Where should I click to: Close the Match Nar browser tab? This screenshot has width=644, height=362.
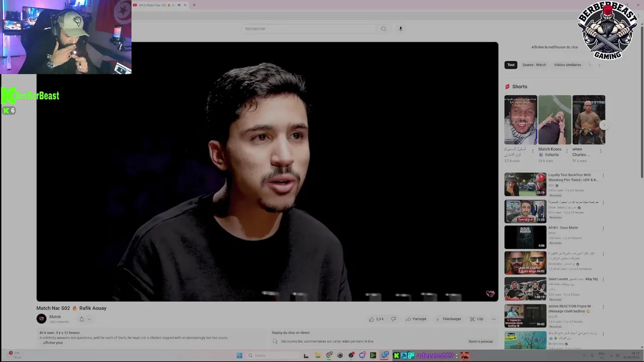click(185, 5)
